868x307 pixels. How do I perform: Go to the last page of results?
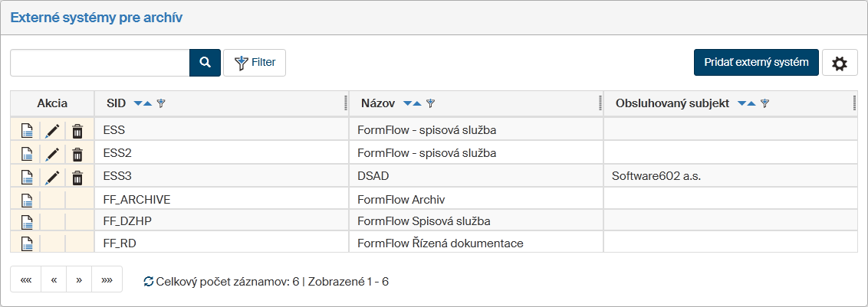[107, 280]
